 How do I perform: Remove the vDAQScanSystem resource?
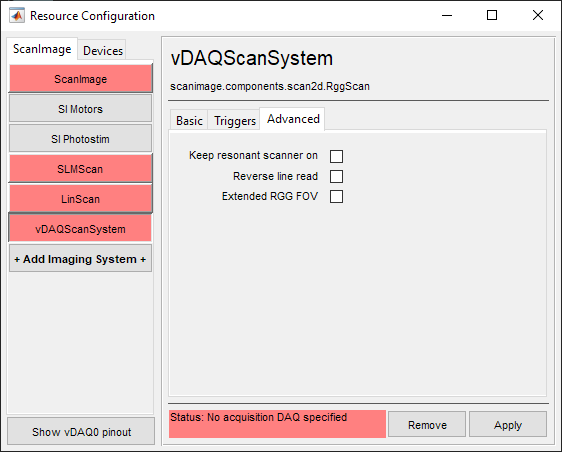[x=427, y=425]
